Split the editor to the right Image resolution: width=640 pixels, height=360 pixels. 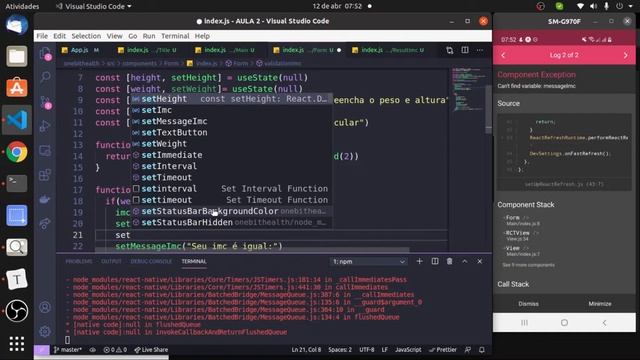tap(465, 50)
